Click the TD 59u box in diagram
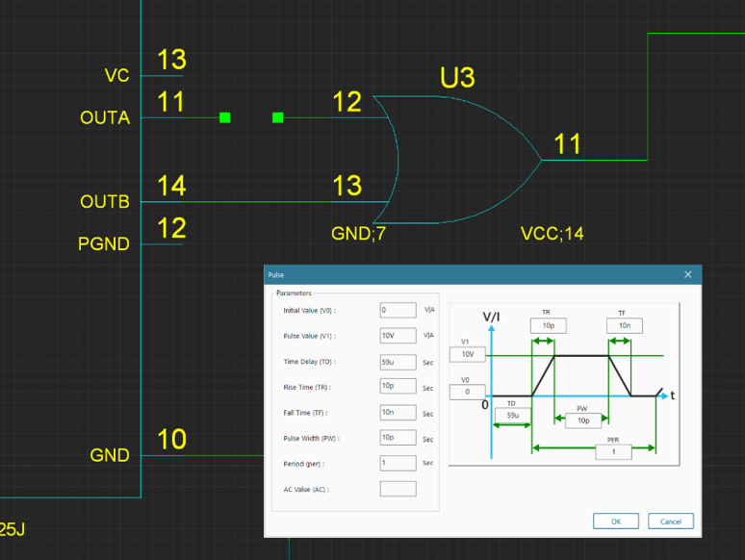This screenshot has width=745, height=560. (513, 415)
